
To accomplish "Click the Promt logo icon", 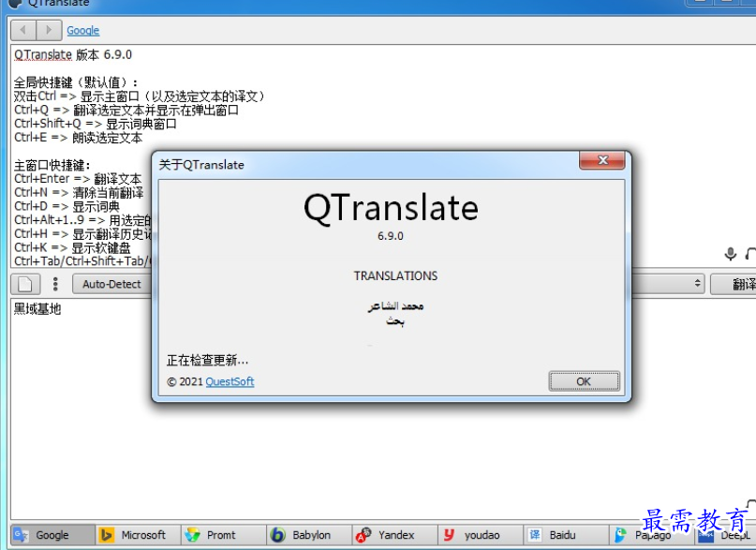I will (x=192, y=535).
